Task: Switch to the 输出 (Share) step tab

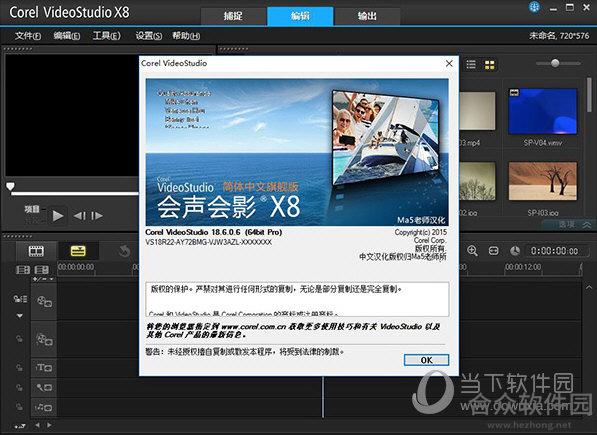Action: click(x=367, y=16)
